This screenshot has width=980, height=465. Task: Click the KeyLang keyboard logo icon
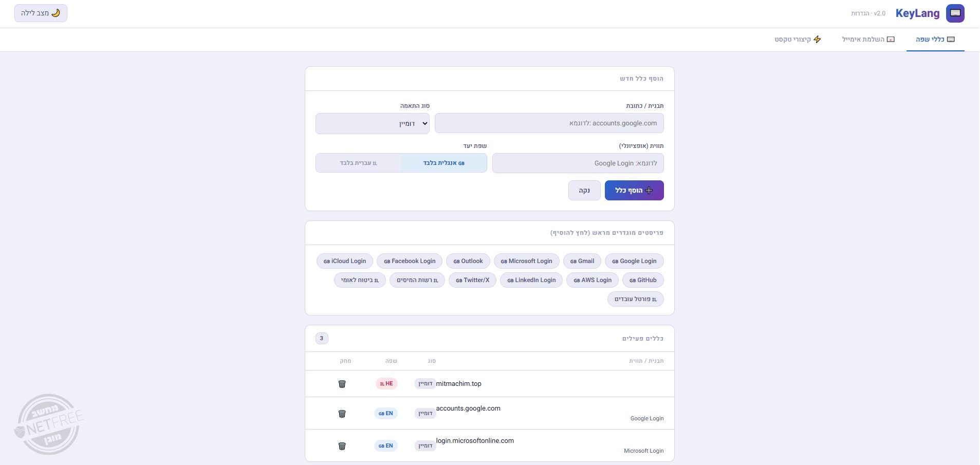[955, 13]
